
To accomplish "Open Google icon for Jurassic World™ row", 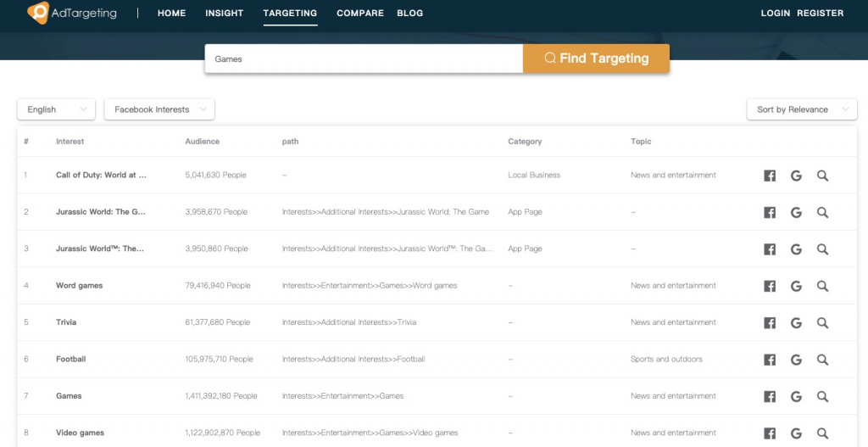I will tap(796, 249).
